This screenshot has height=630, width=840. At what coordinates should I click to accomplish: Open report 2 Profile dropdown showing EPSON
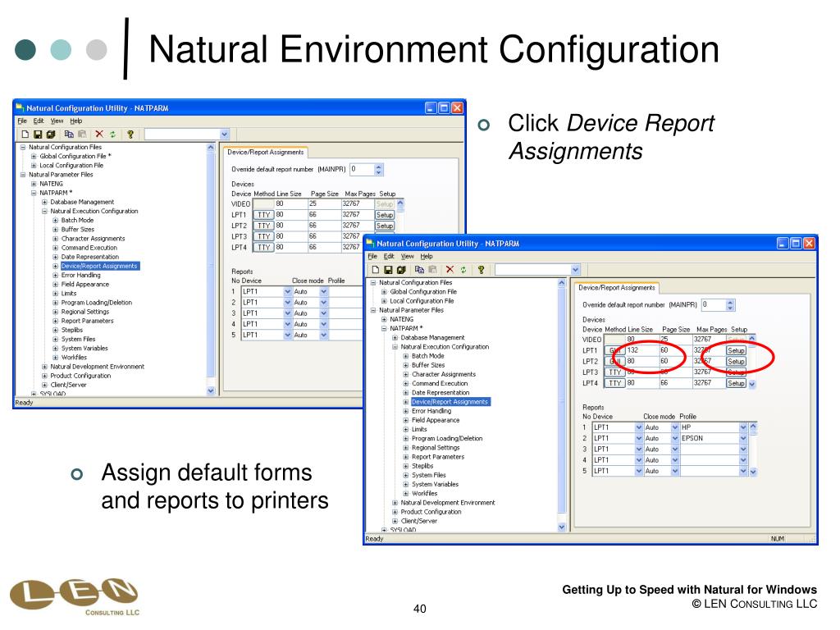pos(743,438)
